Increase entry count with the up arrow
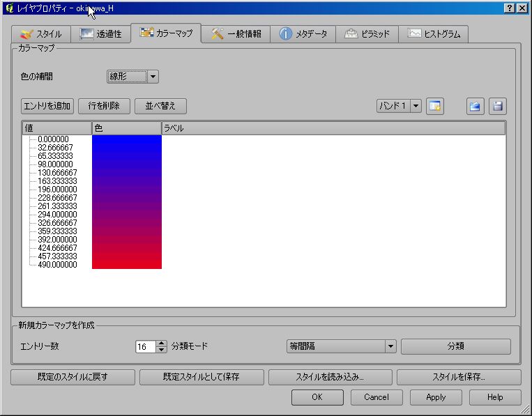 162,344
